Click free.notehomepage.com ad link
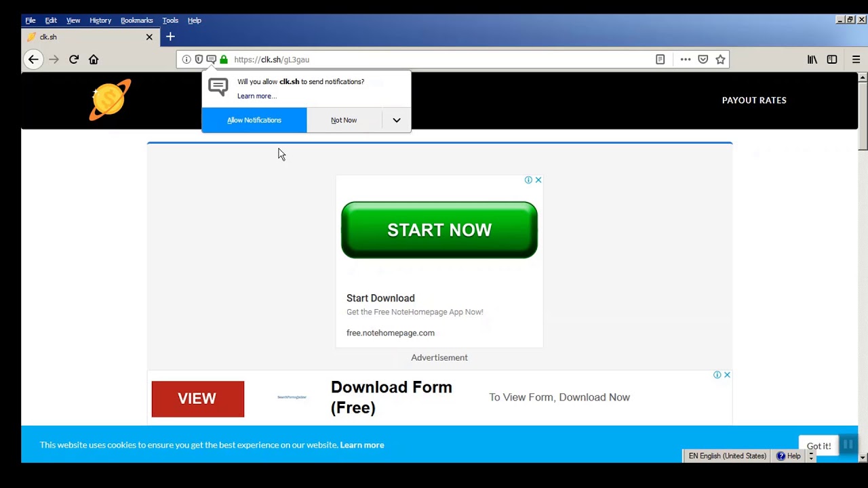This screenshot has width=868, height=488. point(391,333)
